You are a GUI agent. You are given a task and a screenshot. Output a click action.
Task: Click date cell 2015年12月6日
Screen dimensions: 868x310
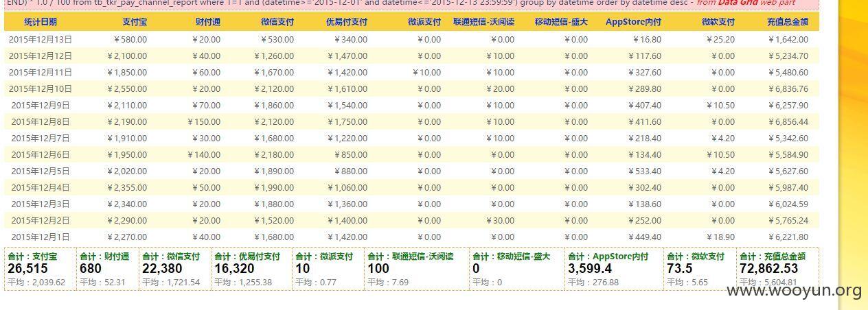[x=41, y=155]
